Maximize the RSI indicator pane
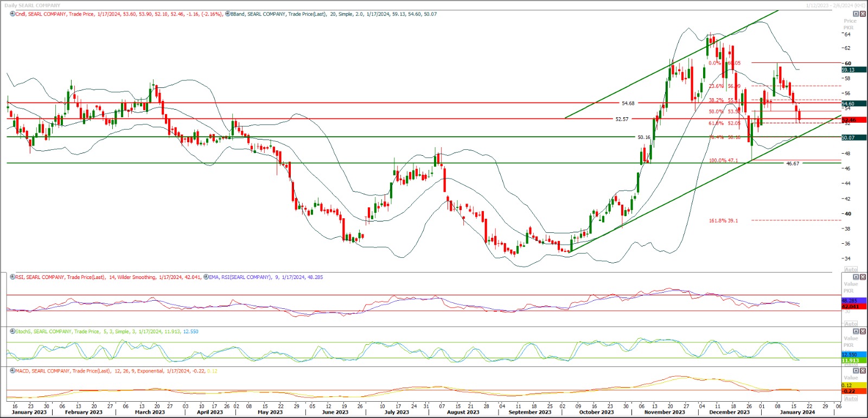This screenshot has width=868, height=418. tap(856, 277)
